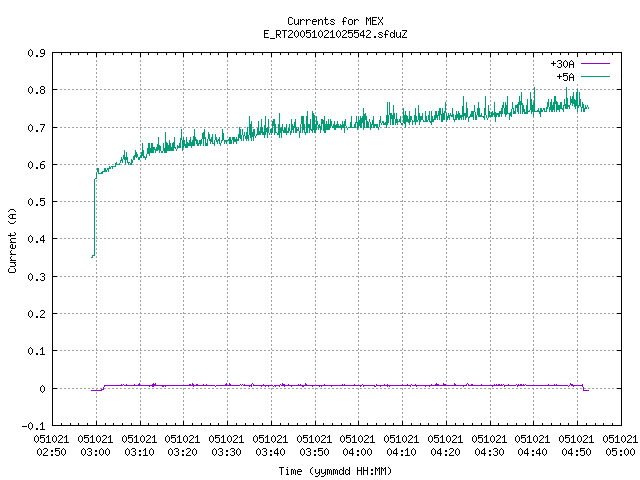
Task: Click the 051021 03:20 x-axis label
Action: tap(182, 446)
